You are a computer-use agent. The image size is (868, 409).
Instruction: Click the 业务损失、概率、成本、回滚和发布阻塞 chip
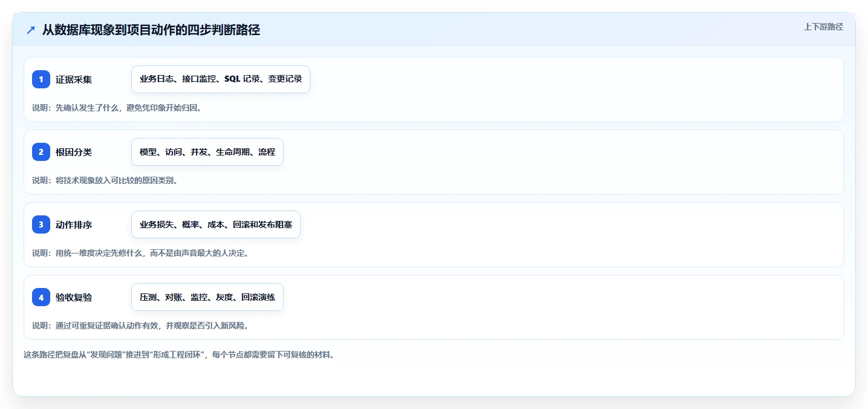216,224
